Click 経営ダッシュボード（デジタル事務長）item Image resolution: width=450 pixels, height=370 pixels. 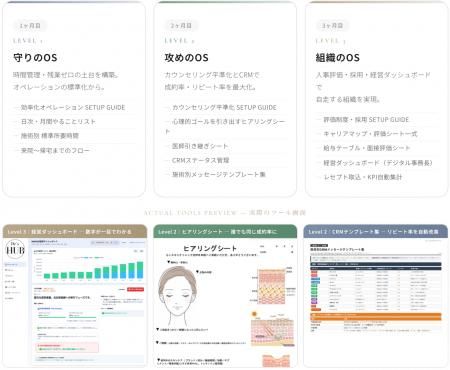pos(378,163)
